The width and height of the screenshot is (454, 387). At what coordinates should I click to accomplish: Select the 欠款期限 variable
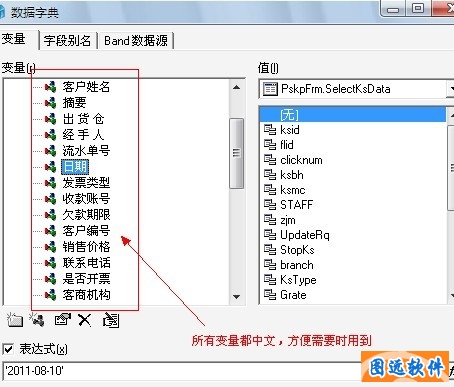point(86,215)
